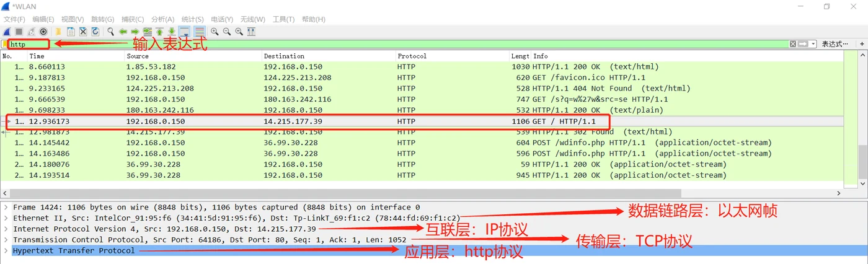Open the 工具(T) menu
The height and width of the screenshot is (264, 868).
tap(283, 19)
